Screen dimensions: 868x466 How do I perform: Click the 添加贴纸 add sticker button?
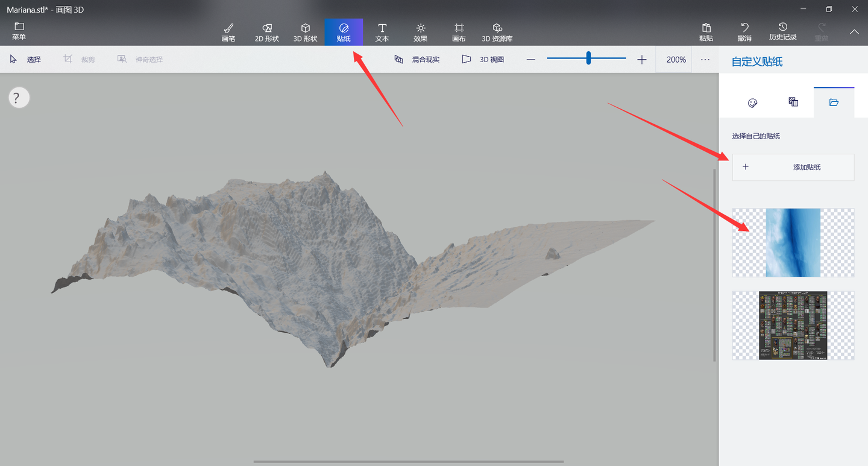coord(793,167)
